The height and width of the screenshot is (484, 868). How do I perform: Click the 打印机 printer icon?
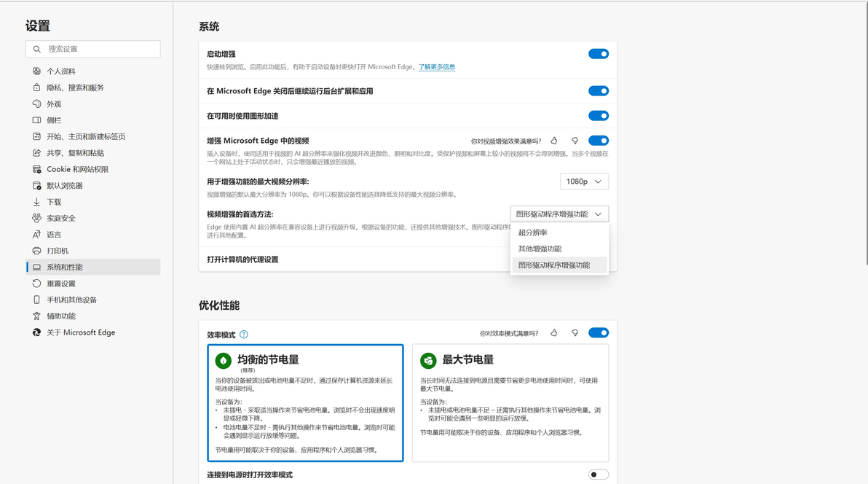point(36,251)
